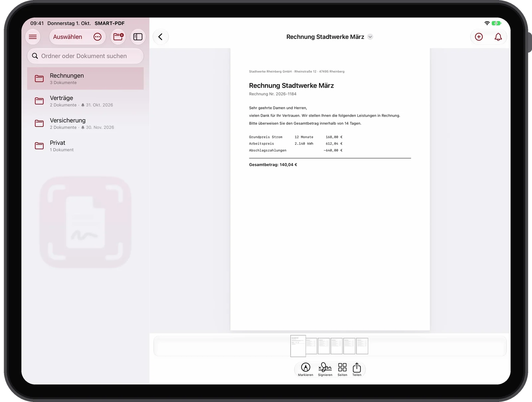Click the folder icon beside Rechnungen
This screenshot has height=402, width=532.
pos(39,78)
